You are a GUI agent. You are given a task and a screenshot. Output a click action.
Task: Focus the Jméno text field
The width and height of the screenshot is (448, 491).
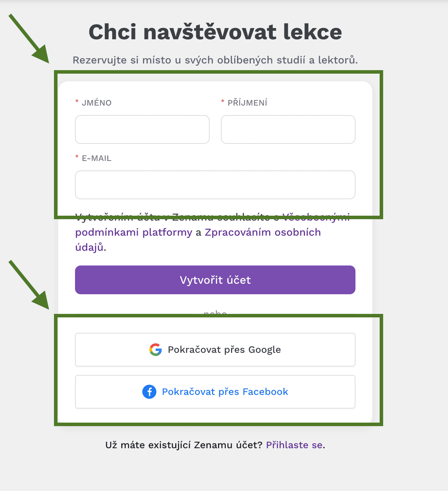coord(142,129)
